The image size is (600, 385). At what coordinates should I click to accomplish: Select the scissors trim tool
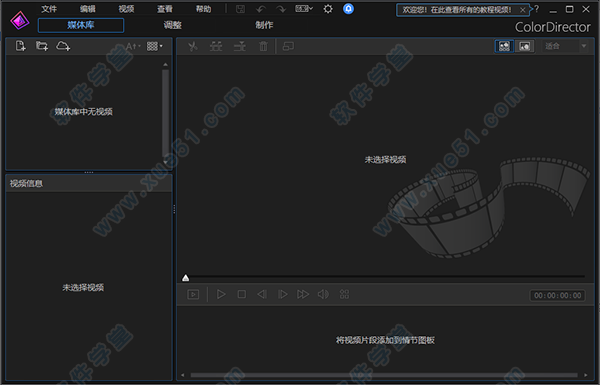click(x=193, y=46)
